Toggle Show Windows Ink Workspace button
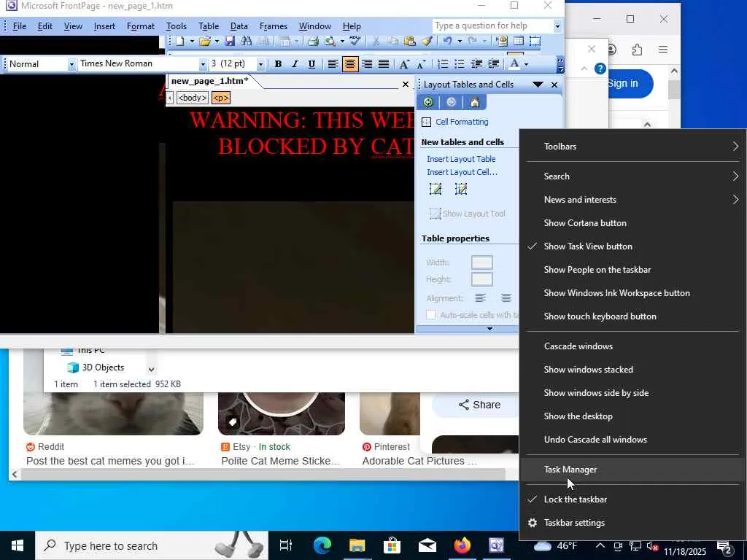The width and height of the screenshot is (747, 560). pyautogui.click(x=632, y=293)
